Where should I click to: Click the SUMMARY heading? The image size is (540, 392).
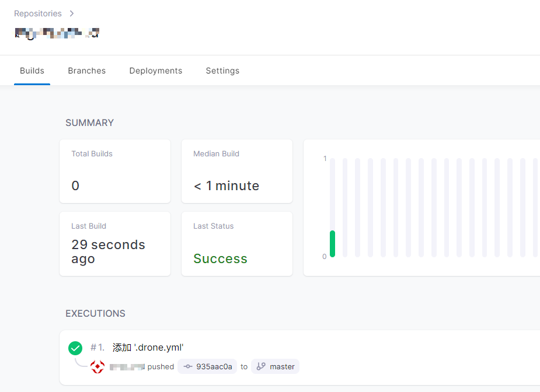coord(89,123)
